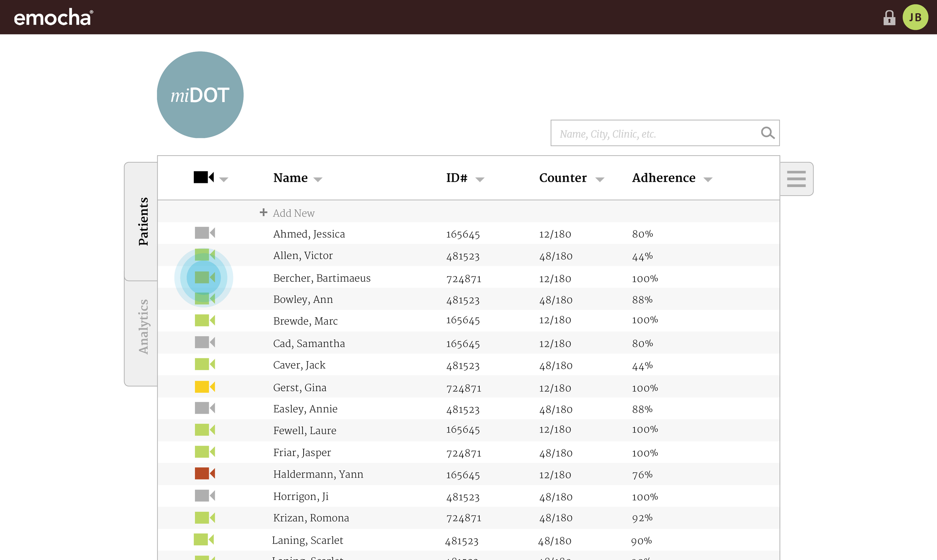Open Horrigon, Ji's gray video icon
This screenshot has height=560, width=937.
coord(205,496)
